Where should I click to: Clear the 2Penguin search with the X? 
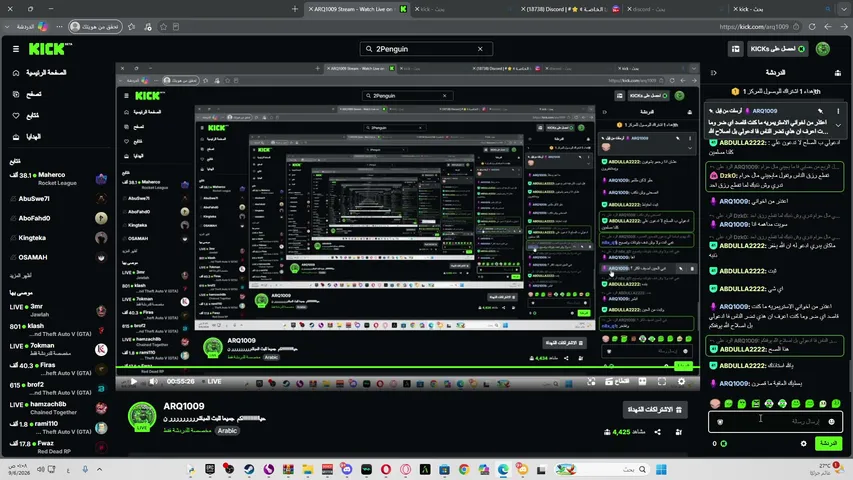[x=480, y=49]
